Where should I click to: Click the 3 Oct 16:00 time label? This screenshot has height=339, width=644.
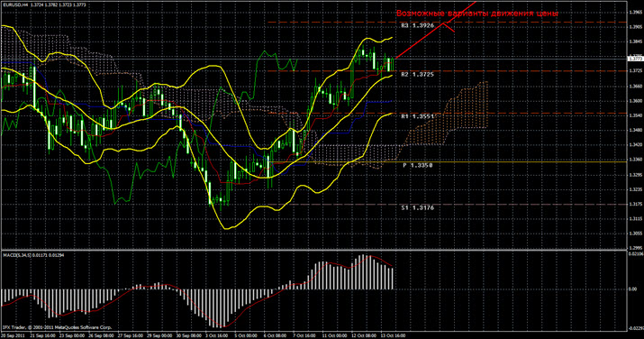pyautogui.click(x=216, y=336)
